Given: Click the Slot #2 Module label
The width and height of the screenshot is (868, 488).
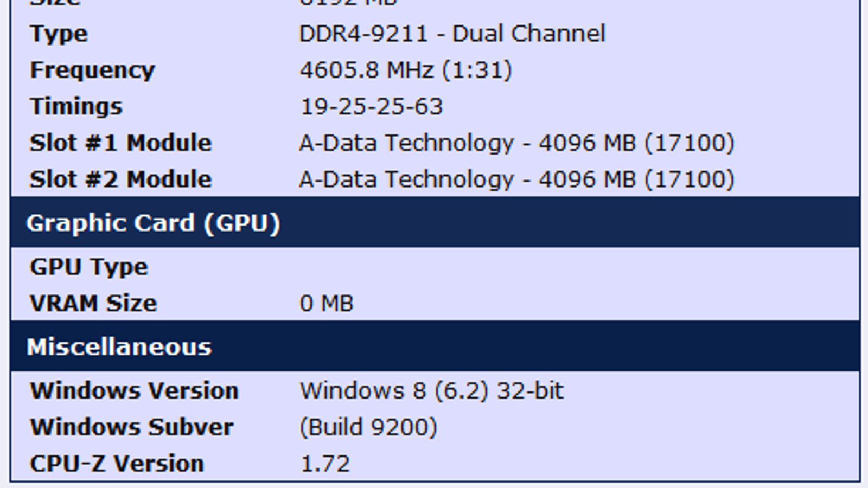Looking at the screenshot, I should (120, 179).
